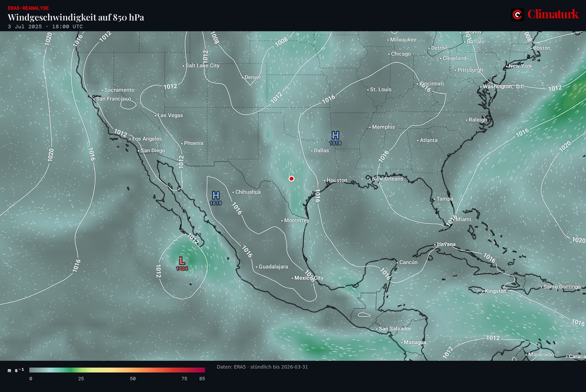Click the Kingston city label

[496, 291]
